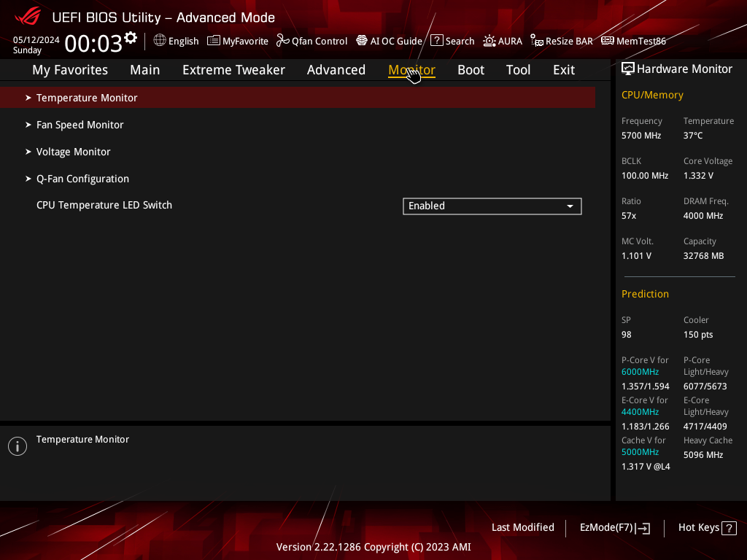This screenshot has height=560, width=747.
Task: Click the BIOS version copyright text
Action: click(x=373, y=547)
